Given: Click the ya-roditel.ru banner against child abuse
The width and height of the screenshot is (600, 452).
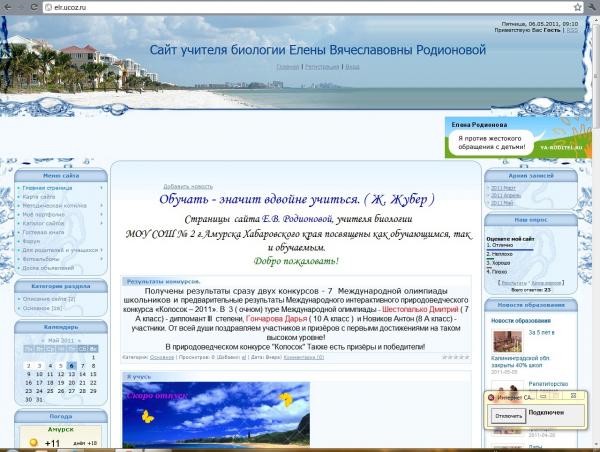Looking at the screenshot, I should (518, 138).
